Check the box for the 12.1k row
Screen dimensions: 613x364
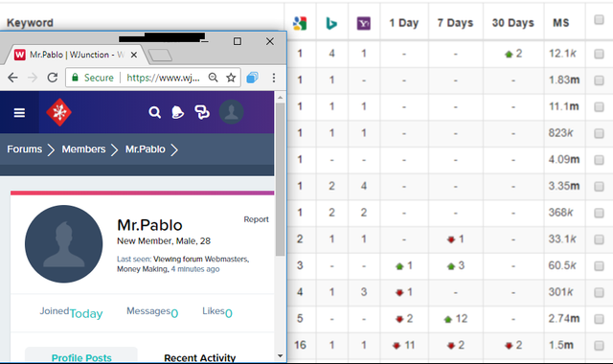click(x=599, y=54)
